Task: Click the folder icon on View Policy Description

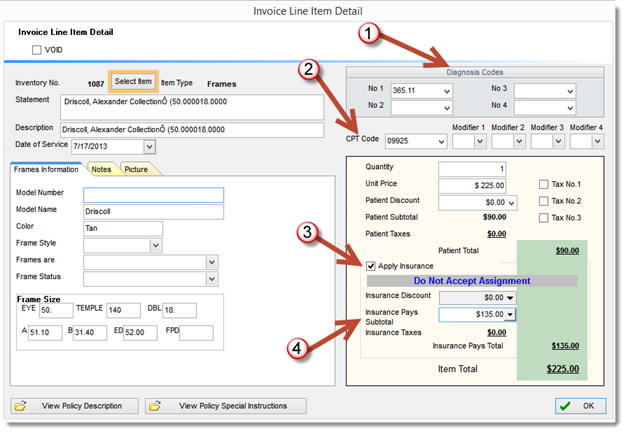Action: 20,406
